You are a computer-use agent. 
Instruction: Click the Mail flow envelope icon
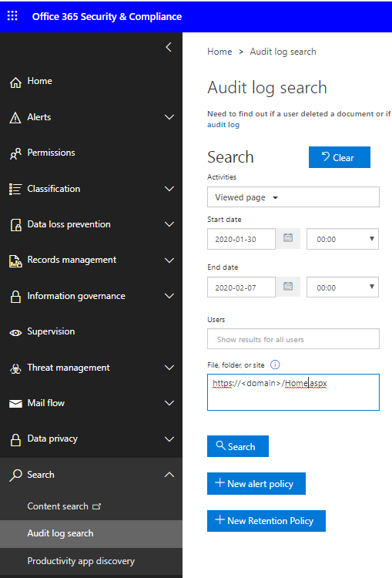coord(15,404)
